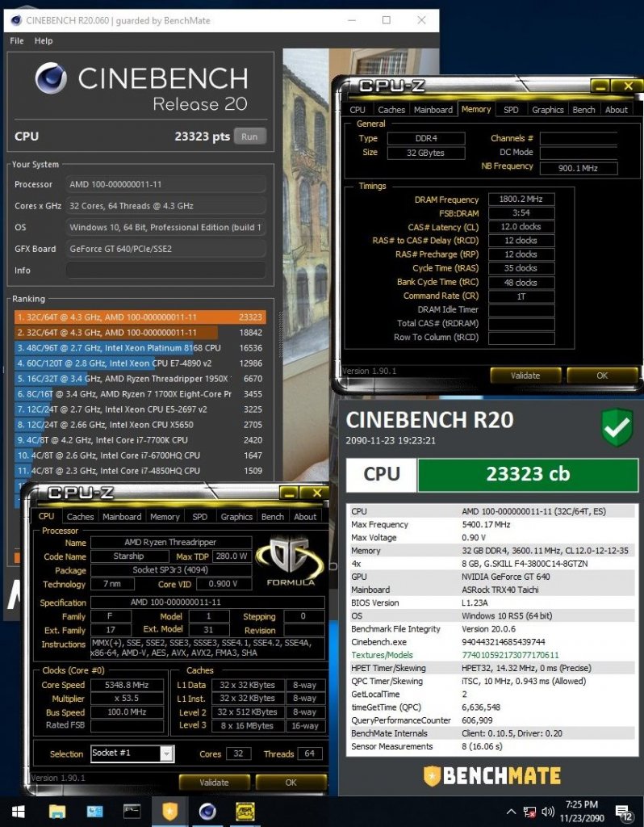Click the Processor field AMD 100-000000011-11
This screenshot has height=827, width=644.
tap(165, 184)
